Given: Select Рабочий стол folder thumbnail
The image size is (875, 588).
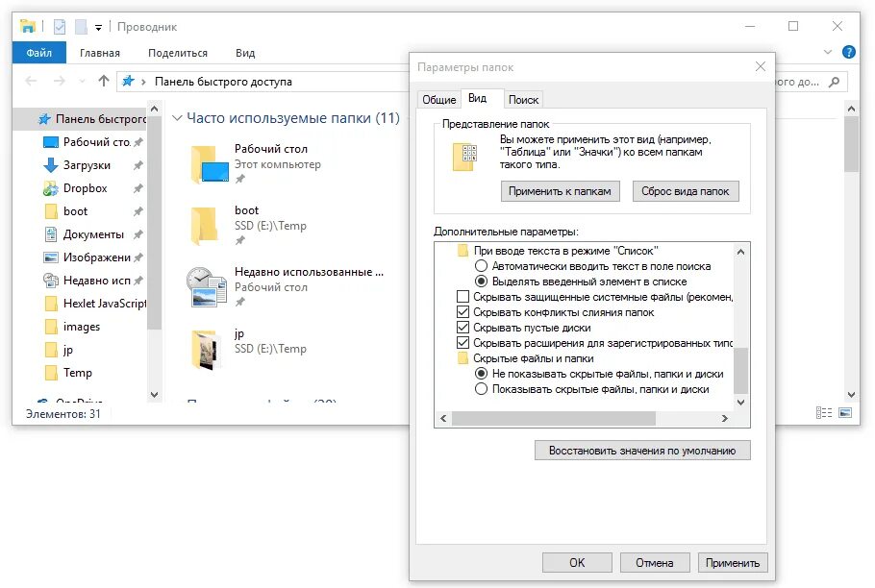Looking at the screenshot, I should [210, 164].
